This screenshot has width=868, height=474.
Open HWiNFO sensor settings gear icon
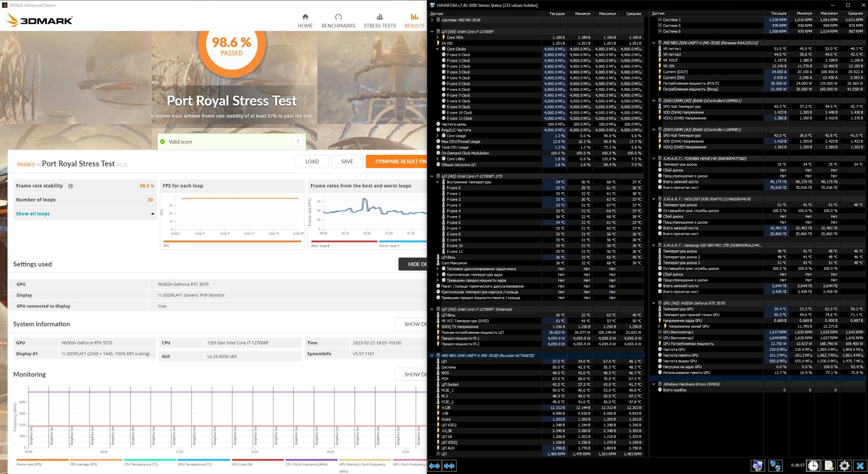[844, 466]
